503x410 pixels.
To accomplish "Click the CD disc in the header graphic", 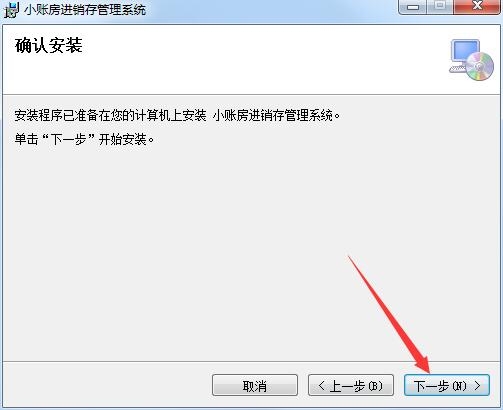I will pyautogui.click(x=480, y=66).
